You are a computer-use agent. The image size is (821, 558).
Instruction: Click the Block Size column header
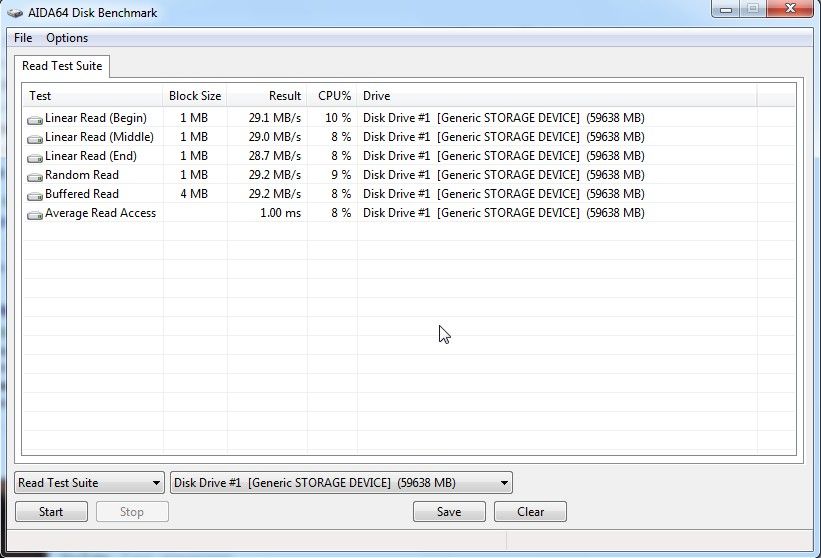click(195, 96)
